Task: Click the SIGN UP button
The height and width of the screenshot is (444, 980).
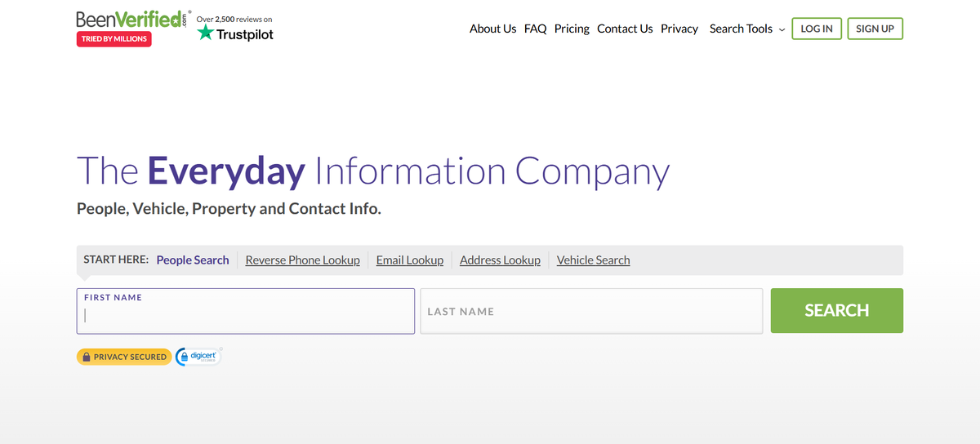Action: pos(875,29)
